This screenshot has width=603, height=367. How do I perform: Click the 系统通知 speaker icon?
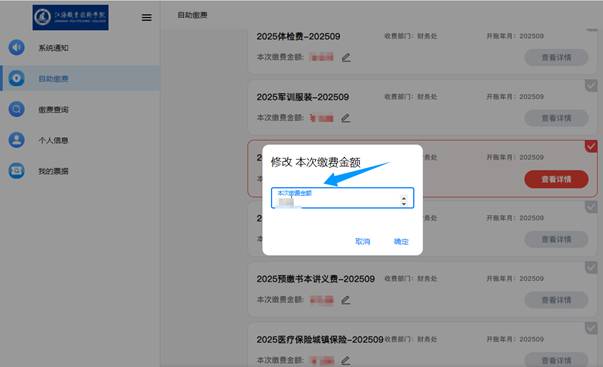click(x=17, y=48)
